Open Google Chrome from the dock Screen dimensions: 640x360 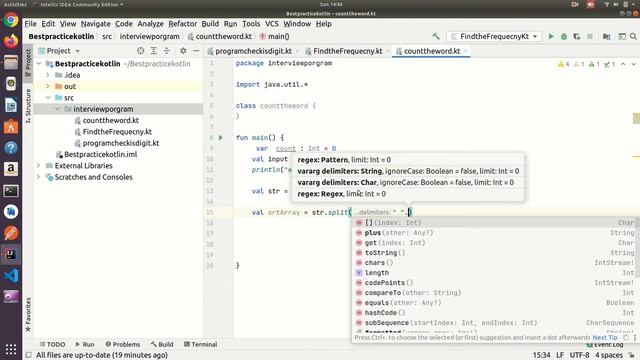point(11,20)
